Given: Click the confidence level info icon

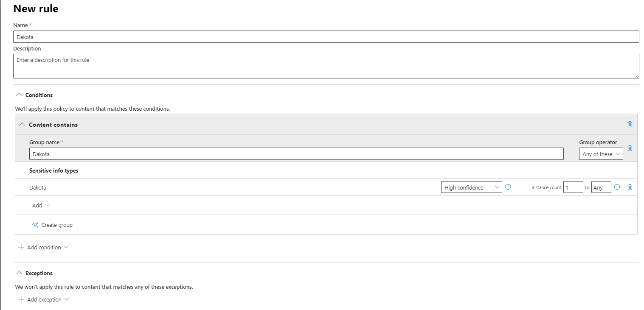Looking at the screenshot, I should (x=508, y=187).
